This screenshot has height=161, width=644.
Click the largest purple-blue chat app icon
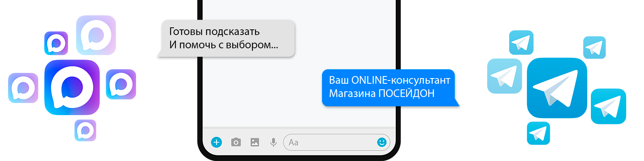72,87
